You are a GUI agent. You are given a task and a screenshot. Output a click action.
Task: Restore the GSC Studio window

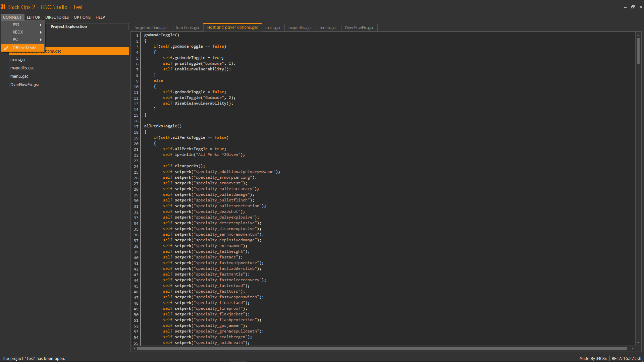[x=633, y=7]
